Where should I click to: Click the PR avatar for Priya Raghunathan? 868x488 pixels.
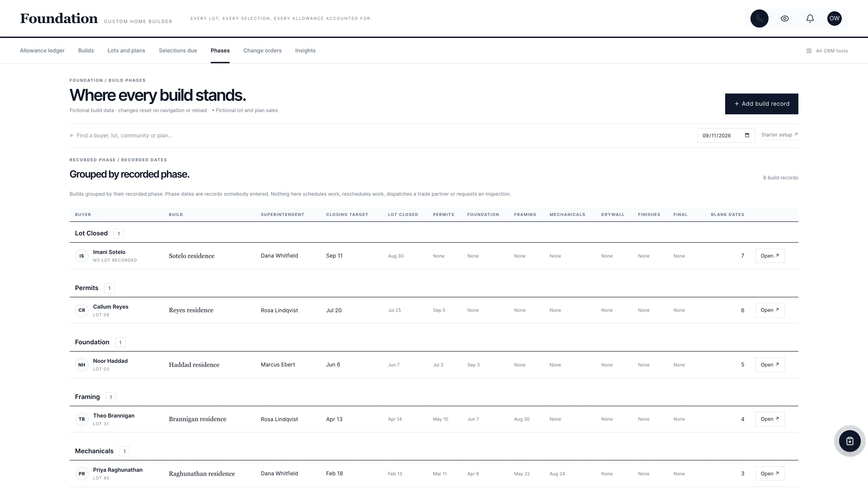click(82, 474)
